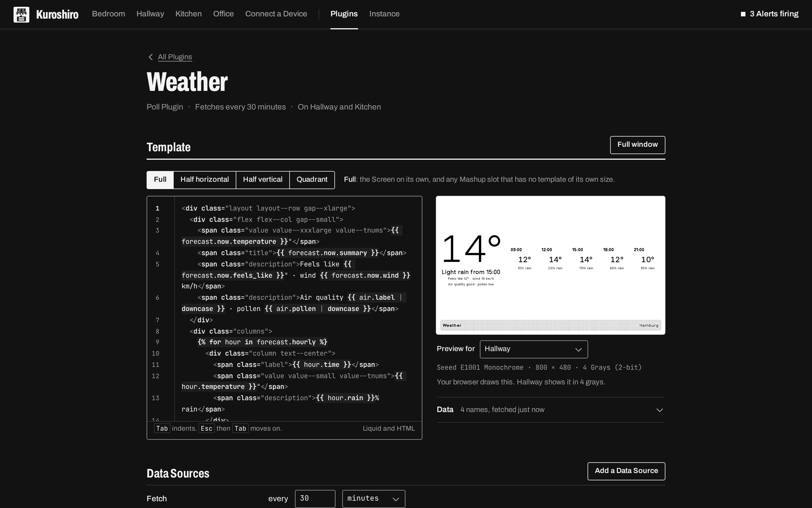The width and height of the screenshot is (812, 508).
Task: Open the Bedroom screen tab
Action: click(x=108, y=14)
